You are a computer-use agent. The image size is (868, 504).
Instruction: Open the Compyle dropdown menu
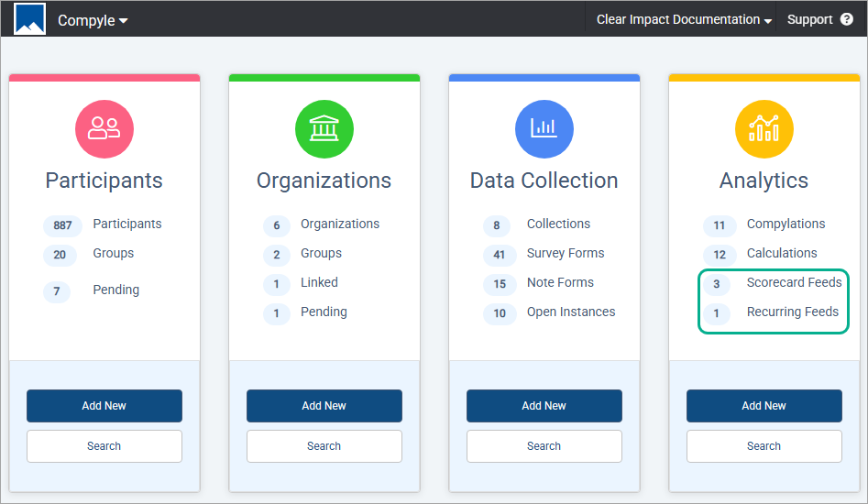pos(93,20)
